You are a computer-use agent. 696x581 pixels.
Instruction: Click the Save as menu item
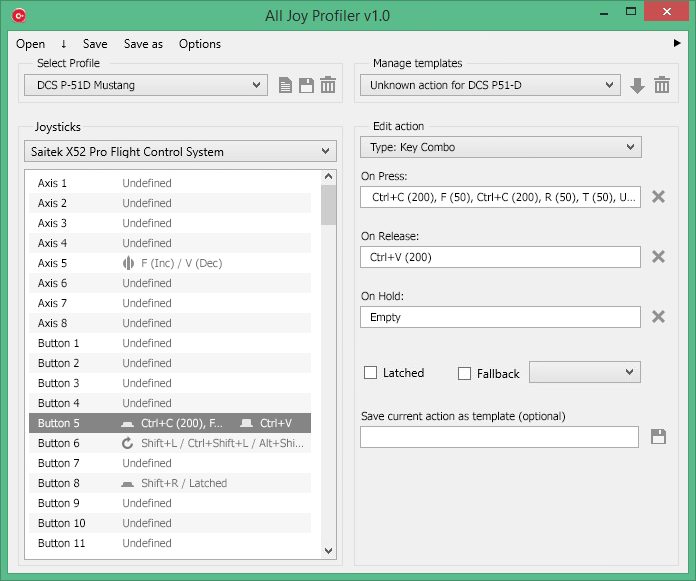143,44
